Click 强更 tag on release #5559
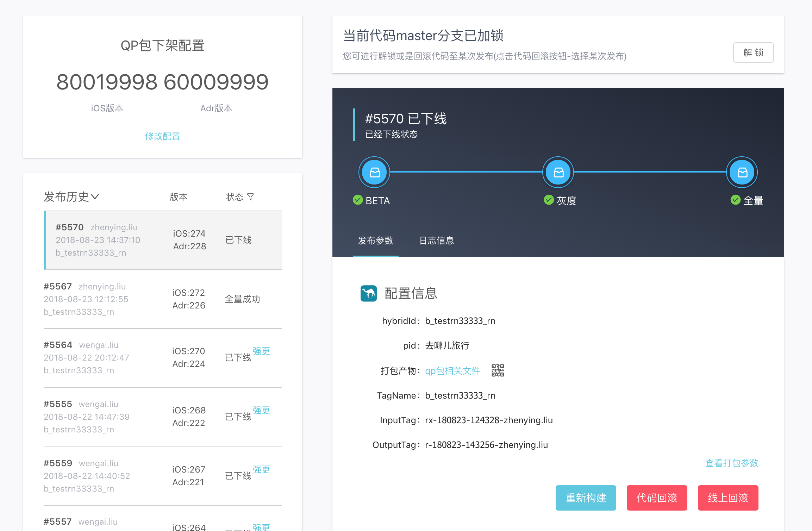 click(261, 469)
